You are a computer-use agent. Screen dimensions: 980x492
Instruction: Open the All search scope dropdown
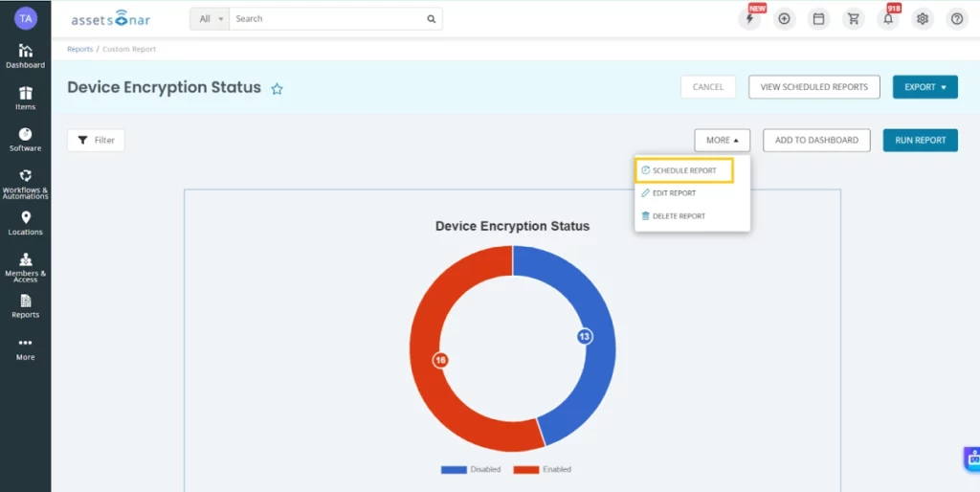(x=210, y=18)
